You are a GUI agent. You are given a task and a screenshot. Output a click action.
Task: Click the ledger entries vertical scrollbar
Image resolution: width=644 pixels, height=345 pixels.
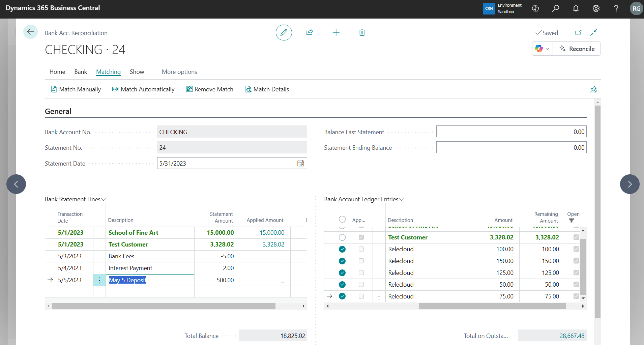[583, 266]
